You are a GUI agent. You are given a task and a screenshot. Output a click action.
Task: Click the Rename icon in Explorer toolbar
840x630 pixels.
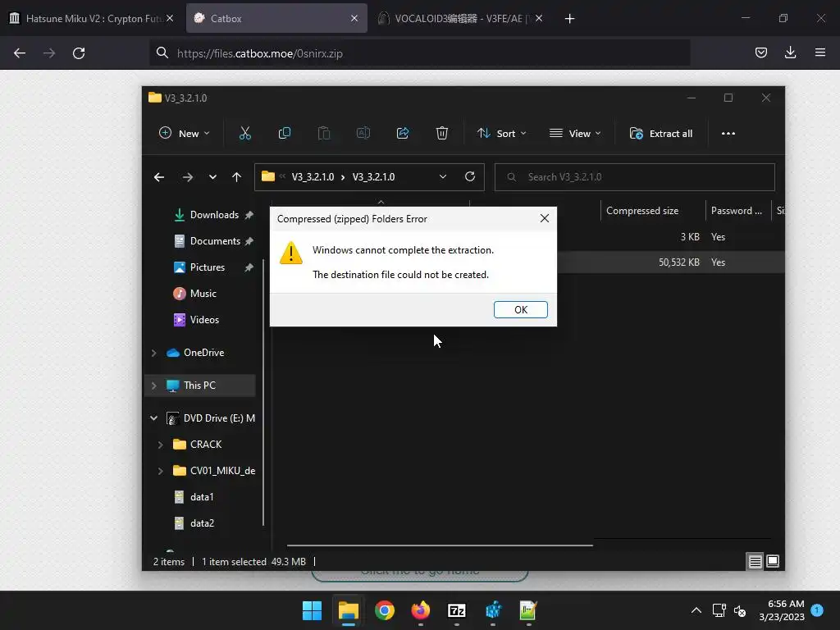(x=363, y=134)
